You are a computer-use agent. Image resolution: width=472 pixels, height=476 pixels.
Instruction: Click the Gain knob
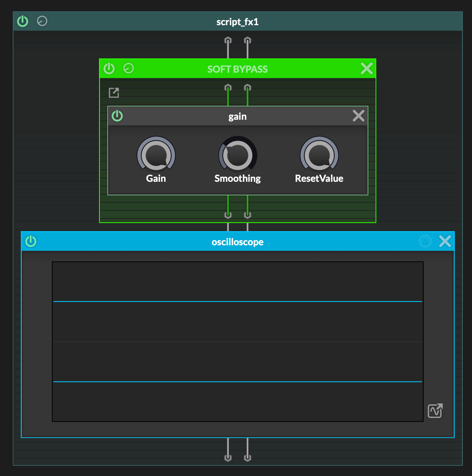coord(156,154)
